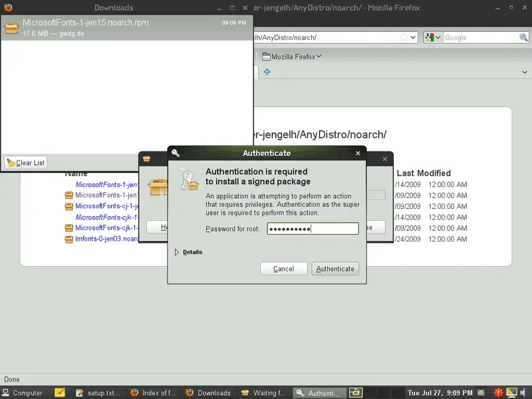Switch to Downloads taskbar item
This screenshot has width=532, height=399.
click(208, 393)
